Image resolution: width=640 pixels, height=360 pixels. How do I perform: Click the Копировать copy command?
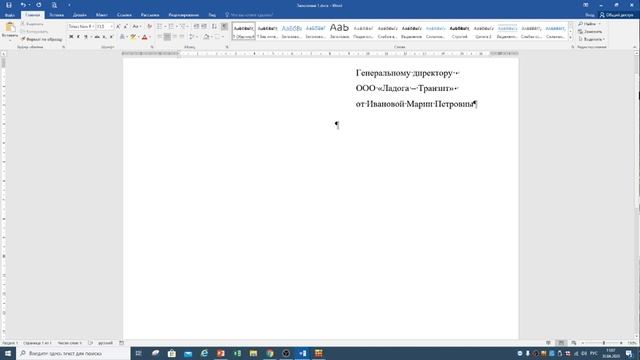pos(34,31)
